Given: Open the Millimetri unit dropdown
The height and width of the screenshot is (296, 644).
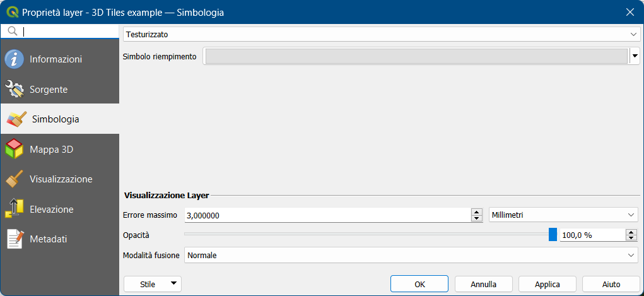Looking at the screenshot, I should (x=563, y=215).
